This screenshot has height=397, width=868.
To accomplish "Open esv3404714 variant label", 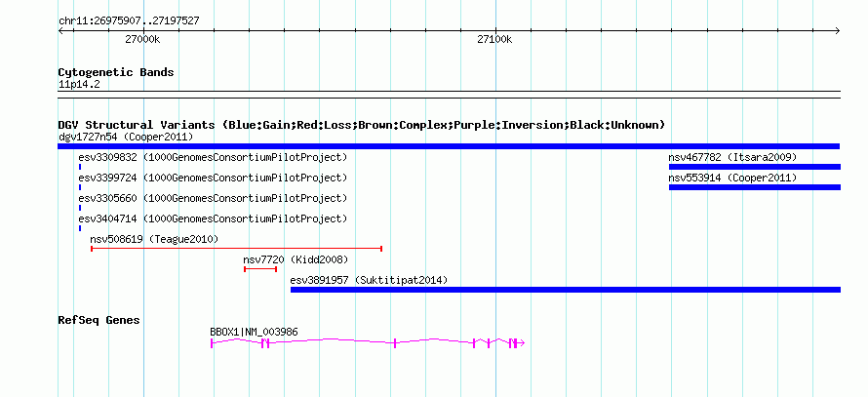I will (213, 218).
